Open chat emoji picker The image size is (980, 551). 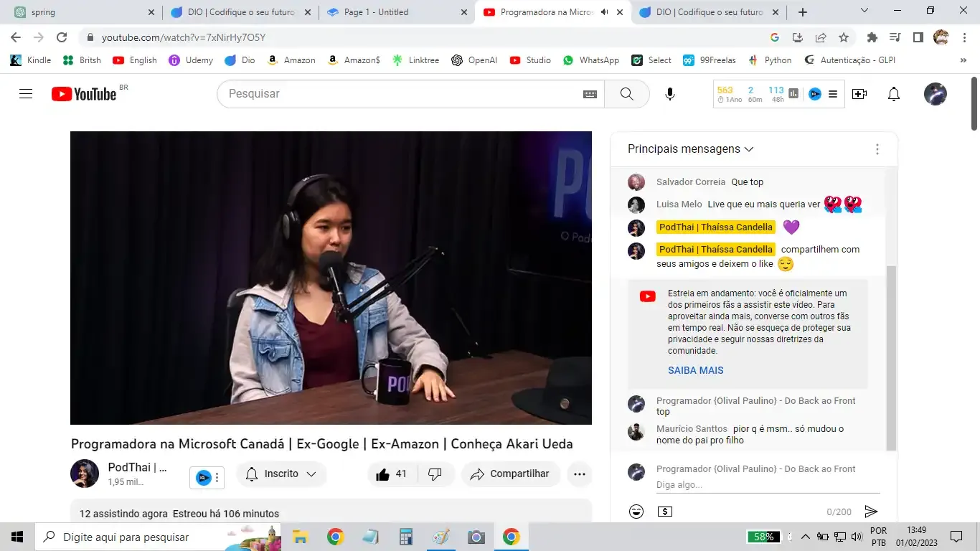[636, 512]
